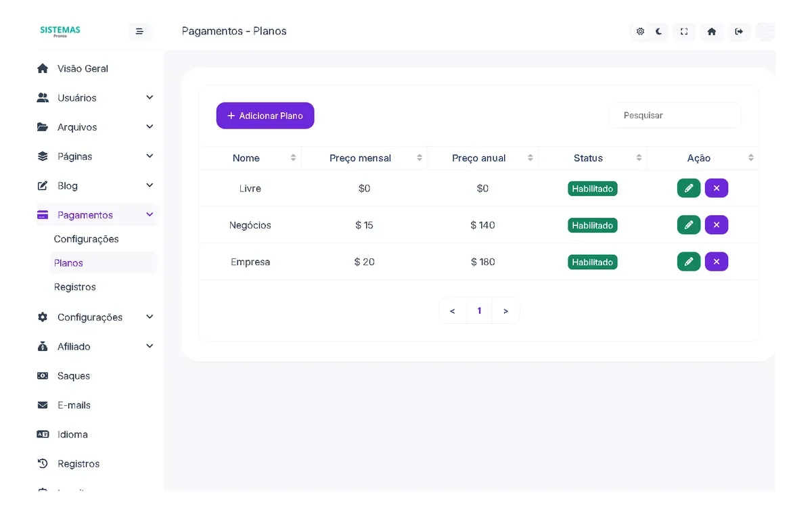
Task: Delete the Empresa plan using X icon
Action: coord(716,261)
